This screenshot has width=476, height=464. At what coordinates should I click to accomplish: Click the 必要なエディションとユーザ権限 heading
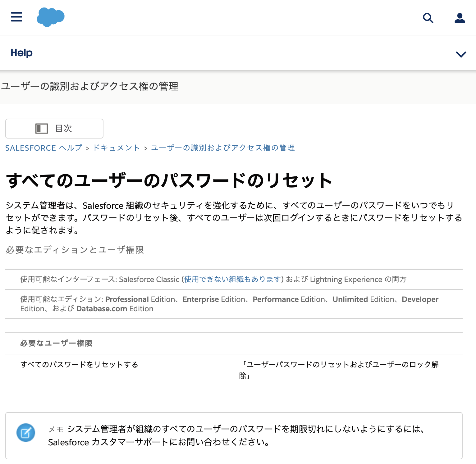pyautogui.click(x=75, y=250)
